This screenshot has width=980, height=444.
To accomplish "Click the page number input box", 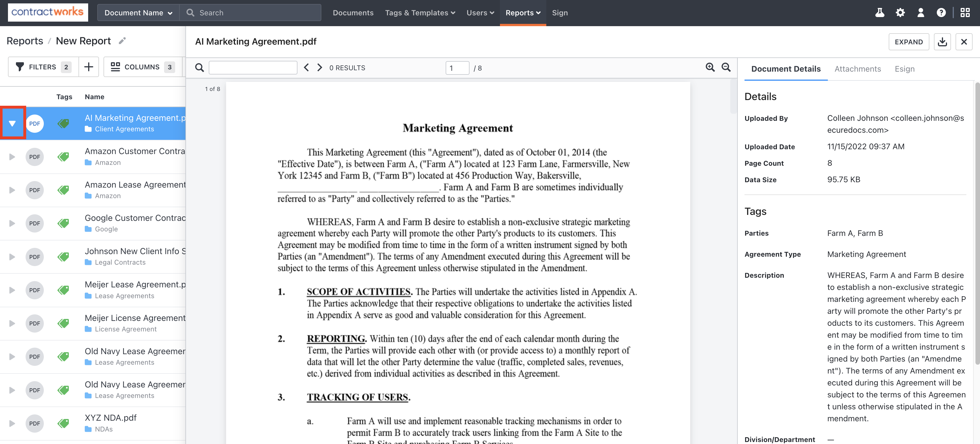I will click(x=457, y=68).
